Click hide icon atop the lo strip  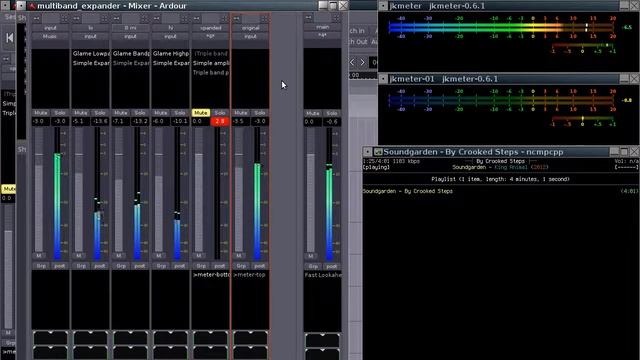pos(104,18)
